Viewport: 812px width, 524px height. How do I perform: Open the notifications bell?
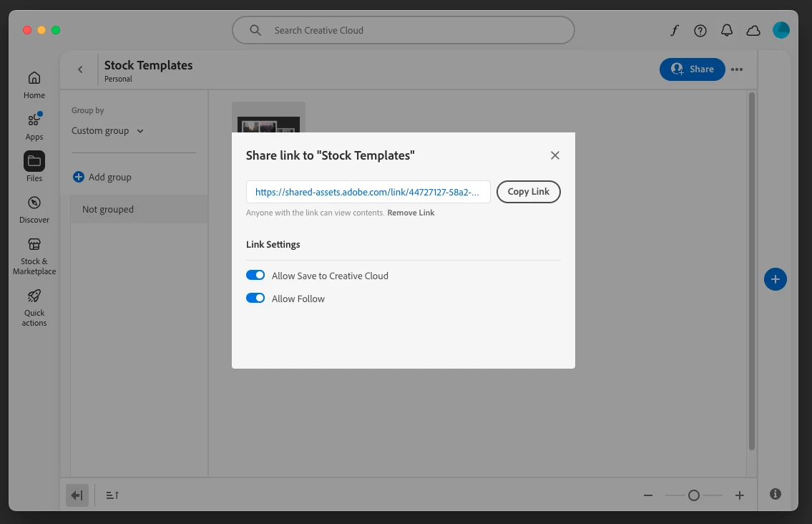727,31
